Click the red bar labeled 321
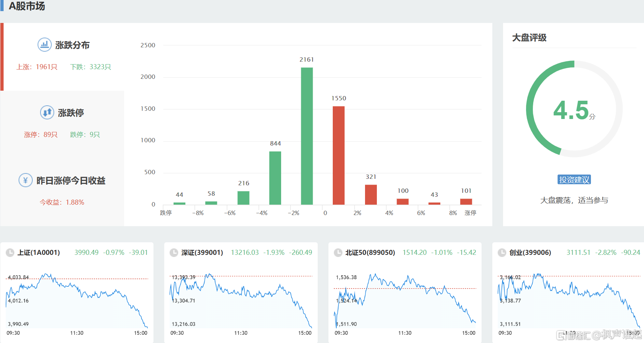644x343 pixels. point(371,195)
